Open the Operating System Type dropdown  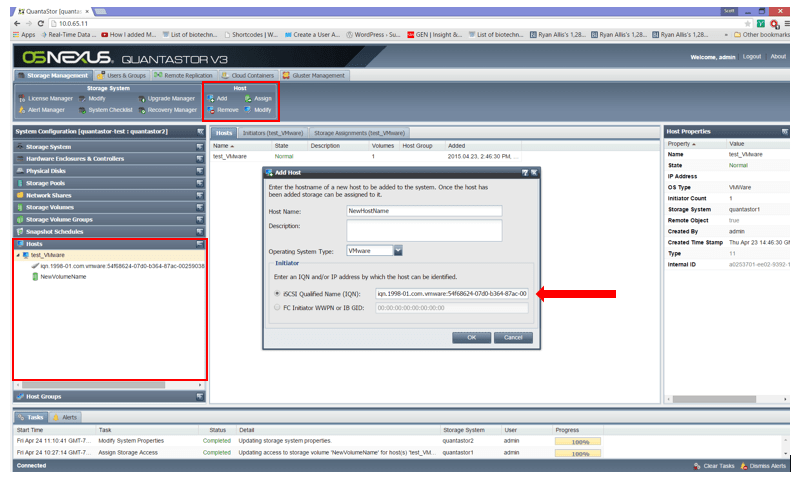(397, 250)
